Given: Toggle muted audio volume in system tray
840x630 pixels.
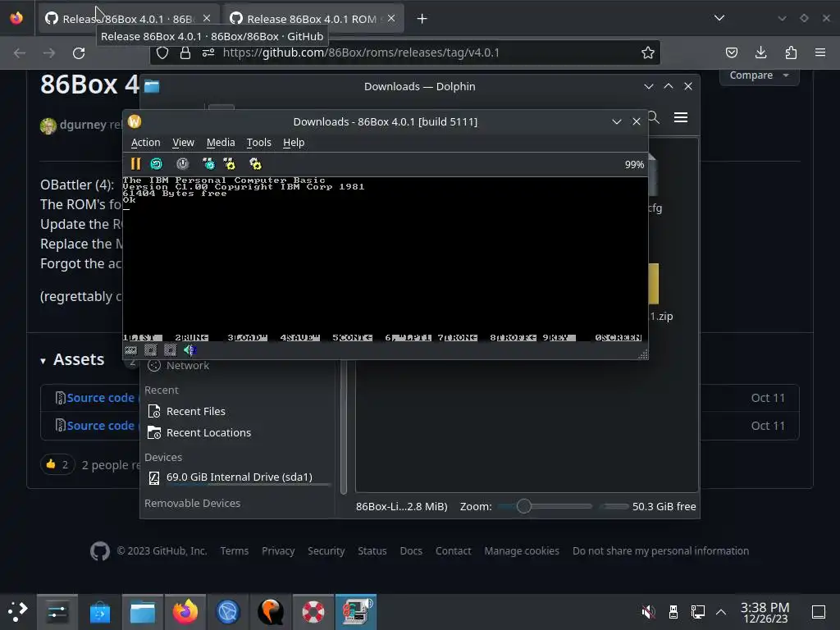Looking at the screenshot, I should click(648, 612).
